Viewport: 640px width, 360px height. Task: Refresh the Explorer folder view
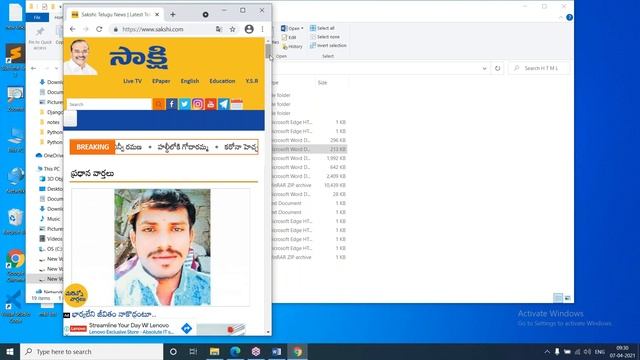tap(498, 68)
